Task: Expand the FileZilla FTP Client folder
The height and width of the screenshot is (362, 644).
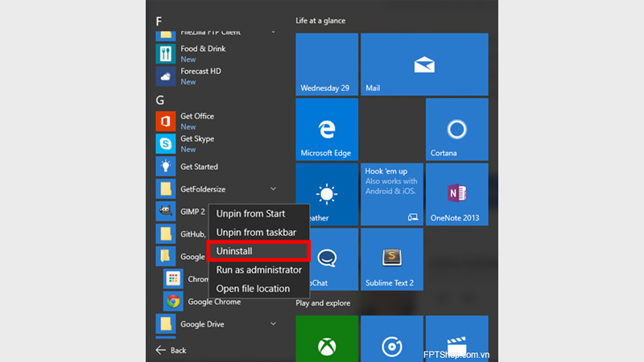Action: (x=274, y=32)
